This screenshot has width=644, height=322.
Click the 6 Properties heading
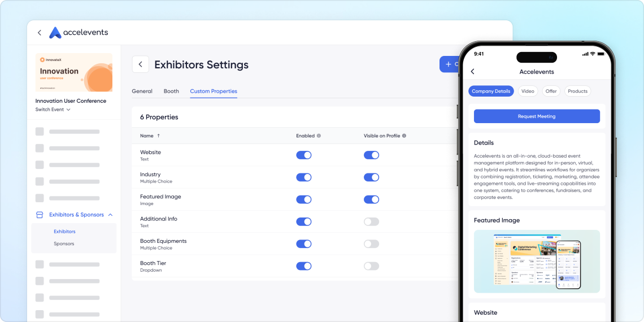(159, 117)
